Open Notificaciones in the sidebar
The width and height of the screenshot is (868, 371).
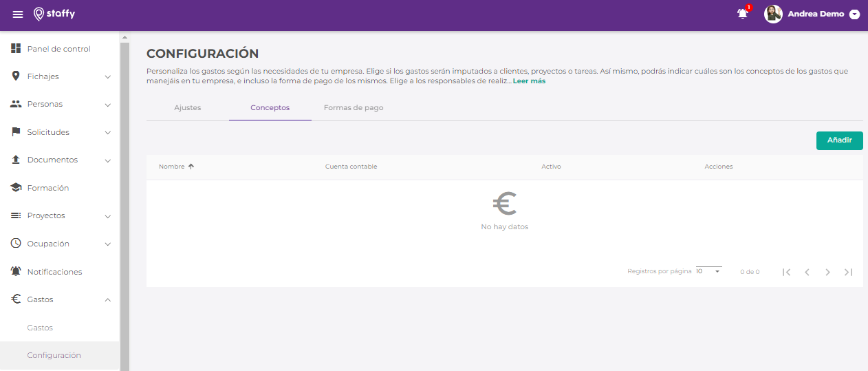(x=54, y=272)
